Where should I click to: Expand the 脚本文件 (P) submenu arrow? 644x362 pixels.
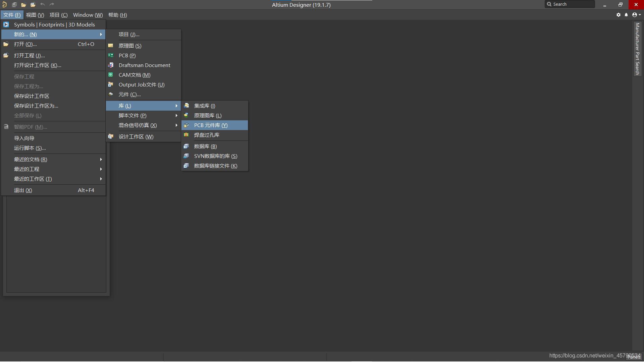(176, 115)
